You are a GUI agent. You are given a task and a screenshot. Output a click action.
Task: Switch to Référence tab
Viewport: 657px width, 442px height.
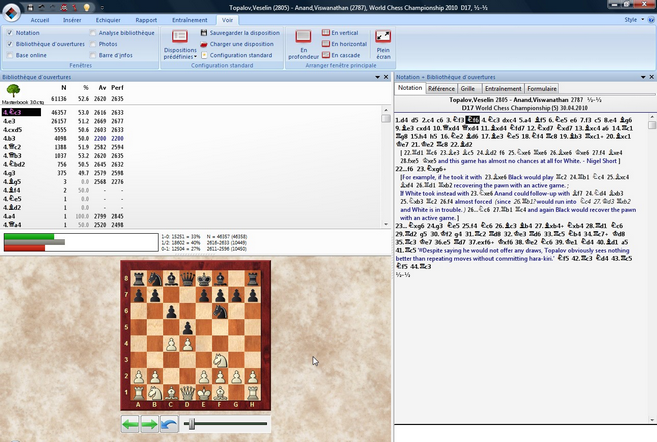click(441, 89)
